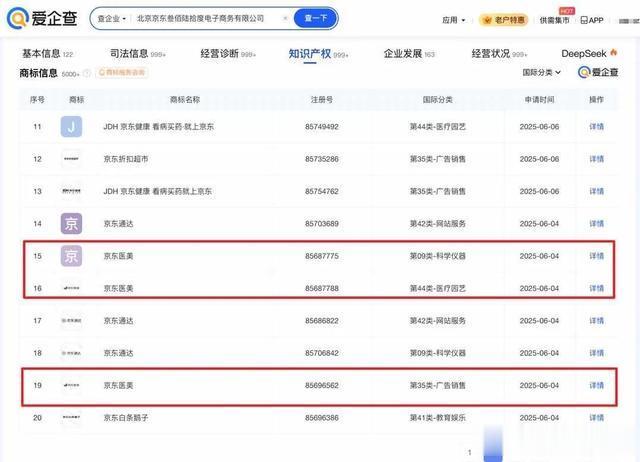
Task: Click registration number 85696386
Action: click(322, 418)
